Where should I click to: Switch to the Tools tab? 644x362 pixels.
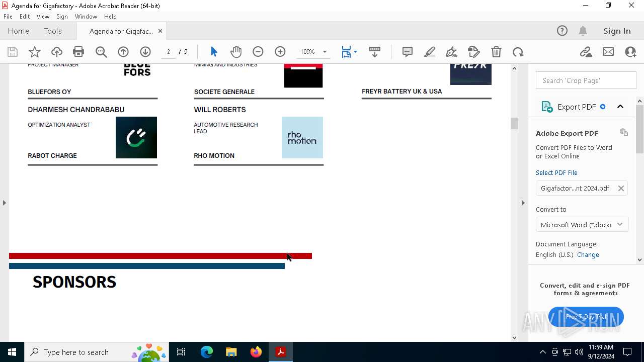pyautogui.click(x=53, y=31)
